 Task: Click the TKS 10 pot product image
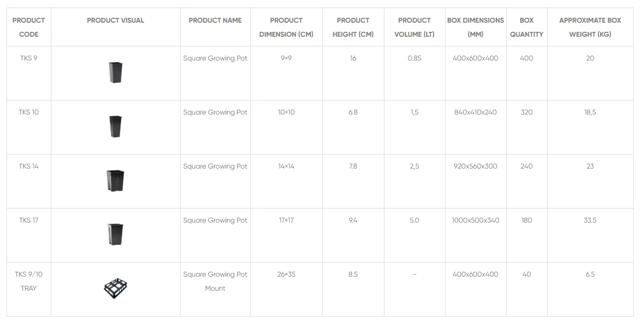click(x=115, y=126)
